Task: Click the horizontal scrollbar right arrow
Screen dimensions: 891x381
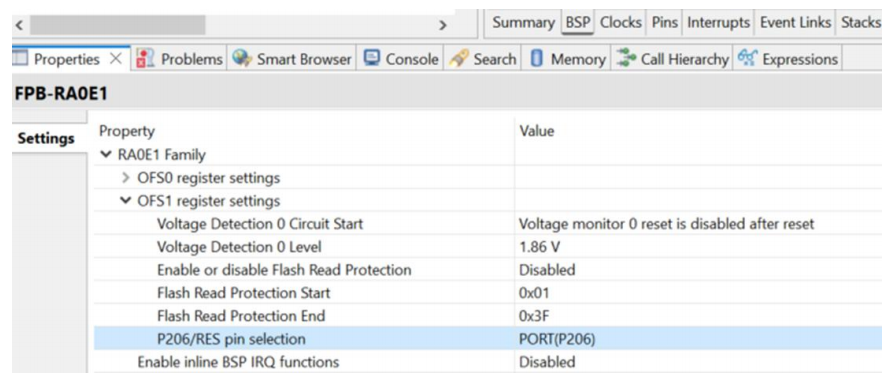Action: point(443,25)
